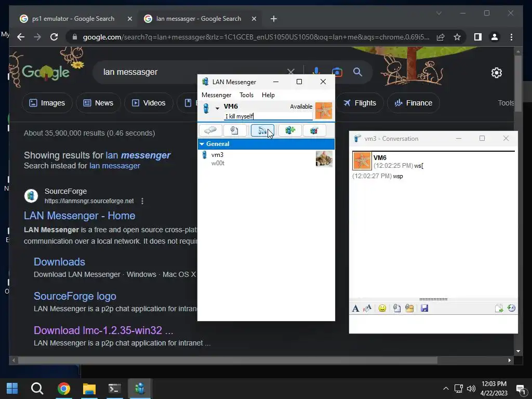The width and height of the screenshot is (532, 399).
Task: Open the smiley emoticon picker
Action: point(382,308)
